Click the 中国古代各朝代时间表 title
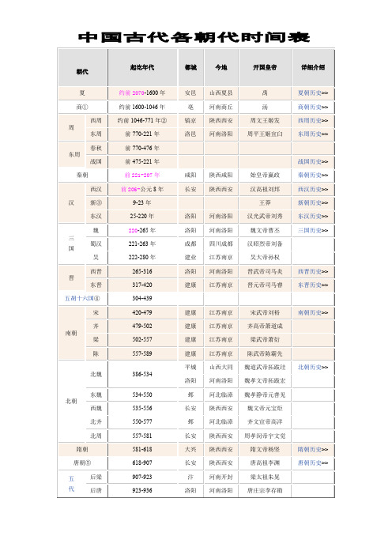This screenshot has width=392, height=555. point(194,37)
